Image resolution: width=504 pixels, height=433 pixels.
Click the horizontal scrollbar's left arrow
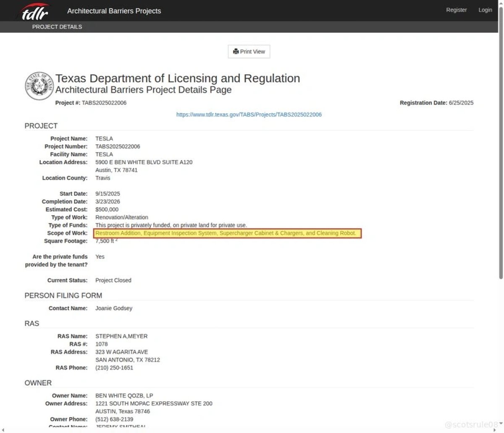(x=3, y=430)
